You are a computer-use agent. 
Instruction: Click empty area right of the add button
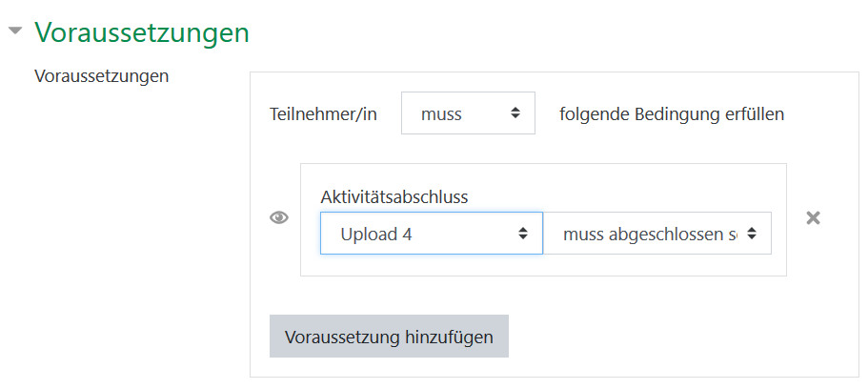[667, 337]
